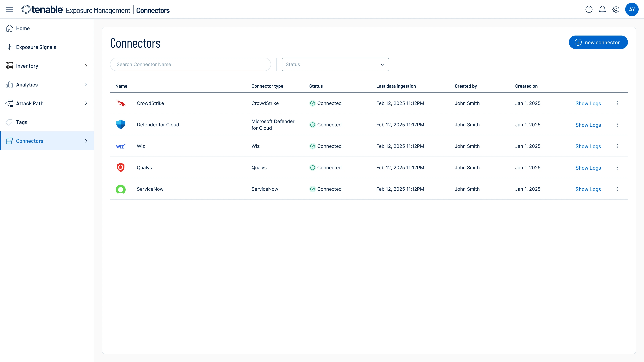Click Connected status in the Qualys row
Screen dimensions: 644x362
pyautogui.click(x=326, y=168)
